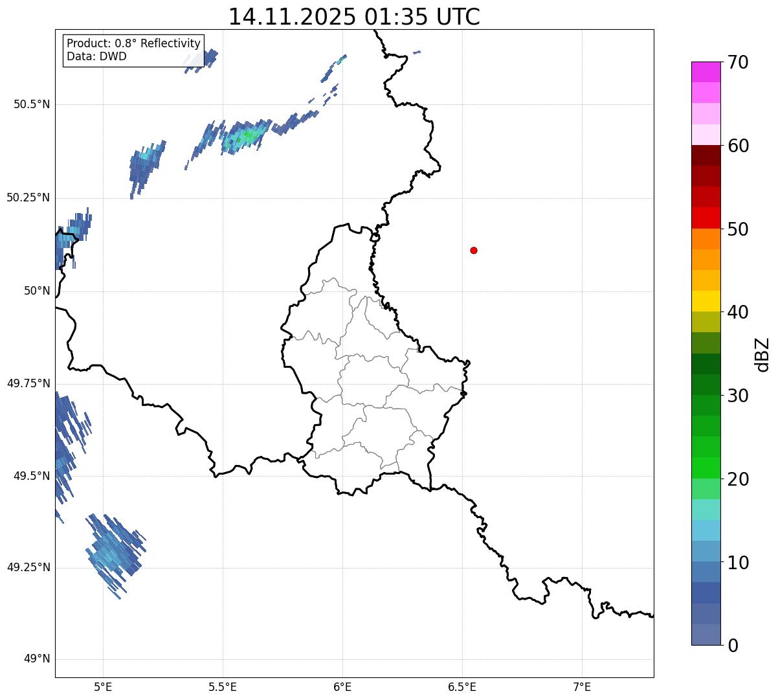Screen dimensions: 778x700
Task: Click the colorbar tick label '60'
Action: (738, 146)
